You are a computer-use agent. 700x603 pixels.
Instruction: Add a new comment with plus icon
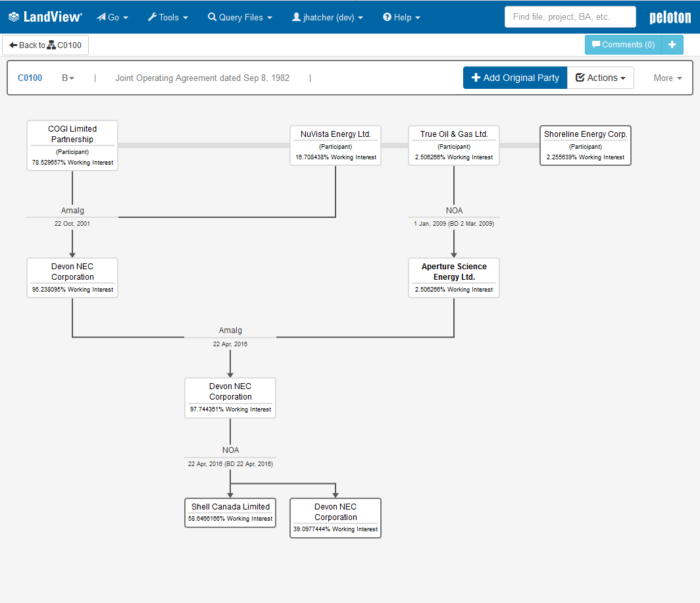click(672, 45)
